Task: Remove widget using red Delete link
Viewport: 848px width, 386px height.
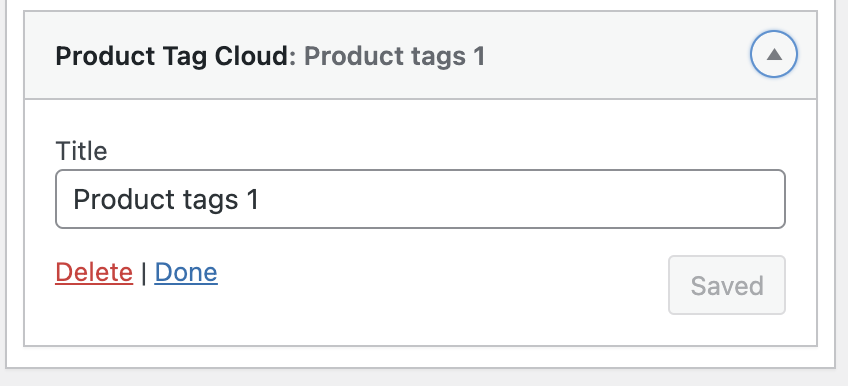Action: click(94, 272)
